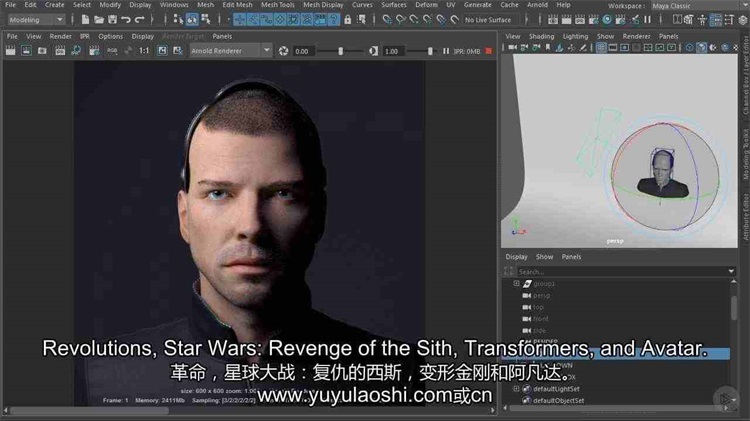Click the exposure slider handle
The image size is (750, 421).
point(341,51)
